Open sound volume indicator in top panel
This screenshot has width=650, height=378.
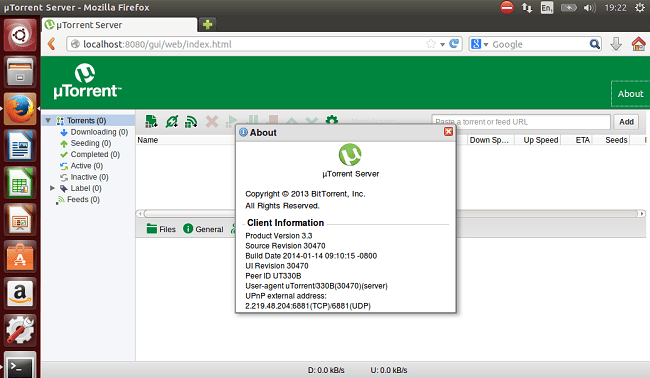(x=589, y=7)
